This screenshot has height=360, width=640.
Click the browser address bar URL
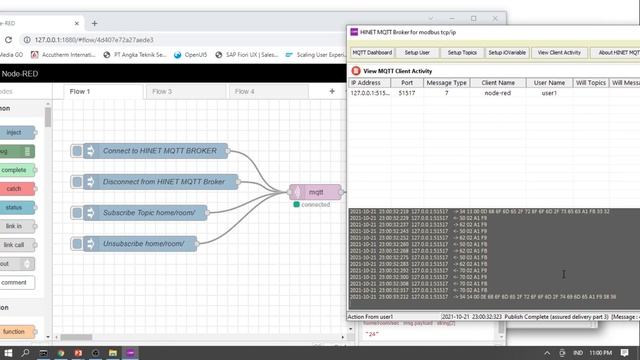94,40
